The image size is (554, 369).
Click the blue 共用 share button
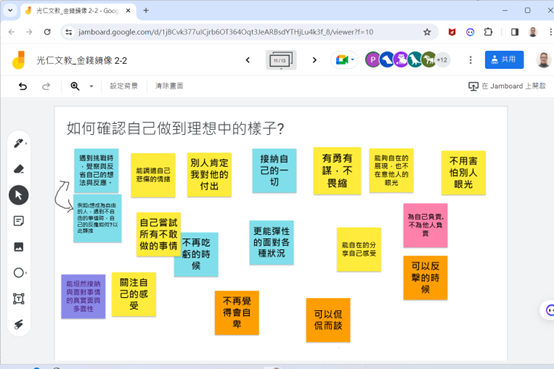click(504, 60)
